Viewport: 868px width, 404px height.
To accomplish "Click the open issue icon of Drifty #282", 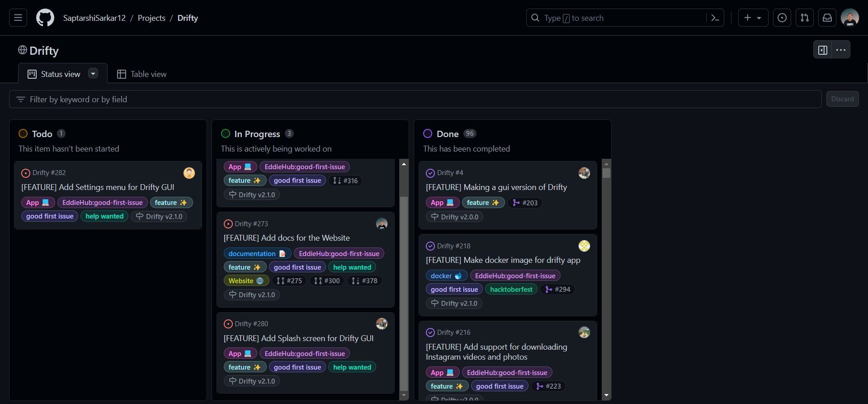I will tap(26, 173).
